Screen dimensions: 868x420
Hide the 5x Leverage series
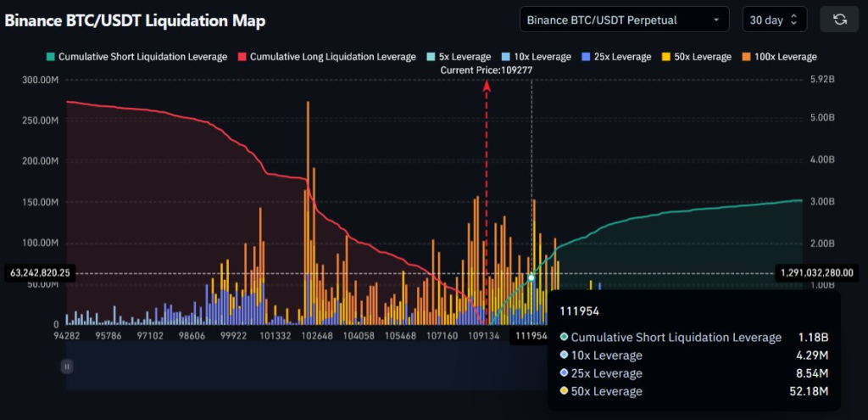pyautogui.click(x=459, y=57)
